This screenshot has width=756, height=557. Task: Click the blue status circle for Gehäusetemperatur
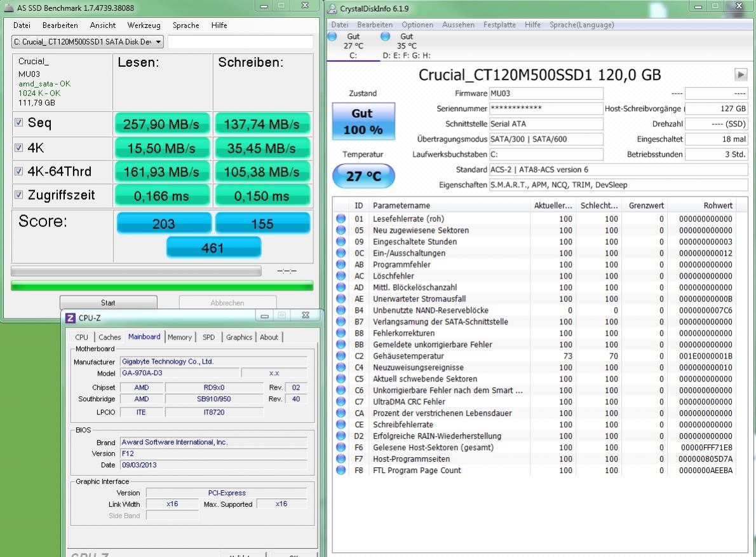341,356
